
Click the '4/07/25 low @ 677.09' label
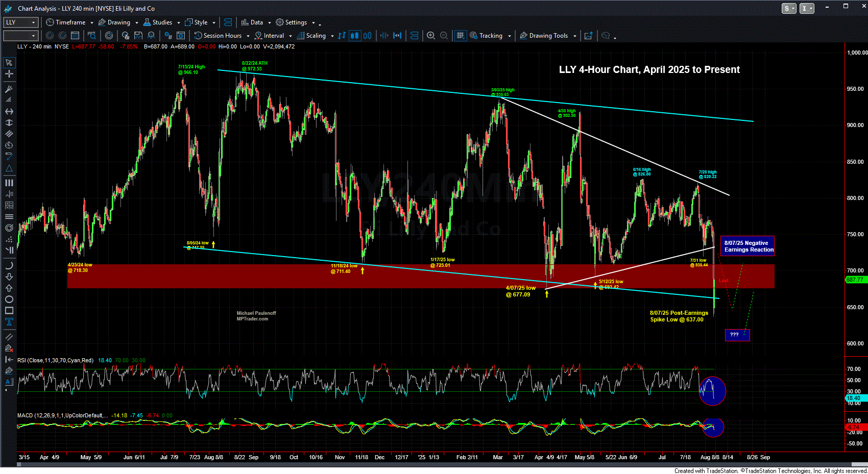pos(520,291)
